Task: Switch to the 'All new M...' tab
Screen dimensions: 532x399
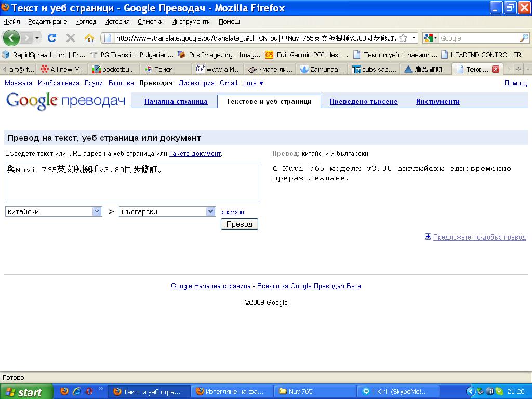Action: 63,69
